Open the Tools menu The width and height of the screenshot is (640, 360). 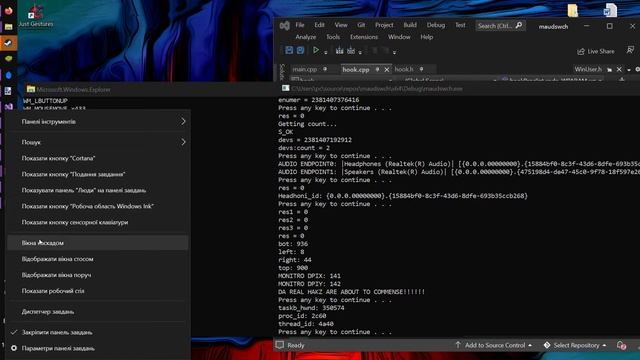pos(333,37)
